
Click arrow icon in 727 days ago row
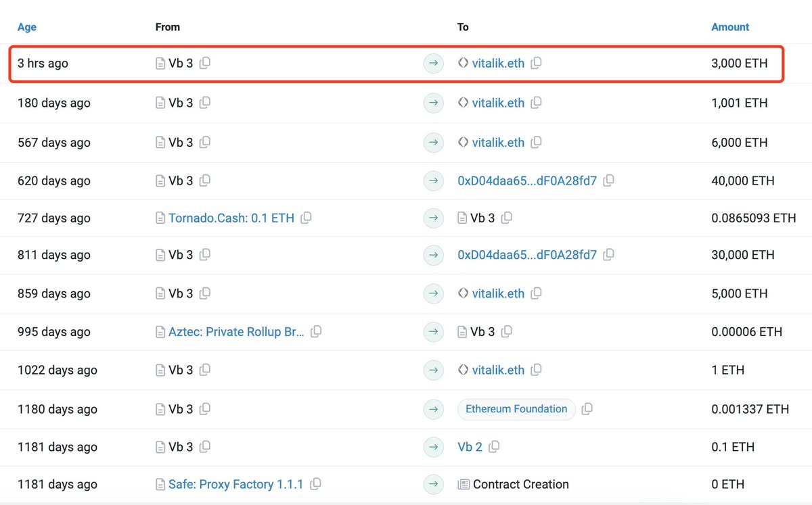(x=434, y=218)
